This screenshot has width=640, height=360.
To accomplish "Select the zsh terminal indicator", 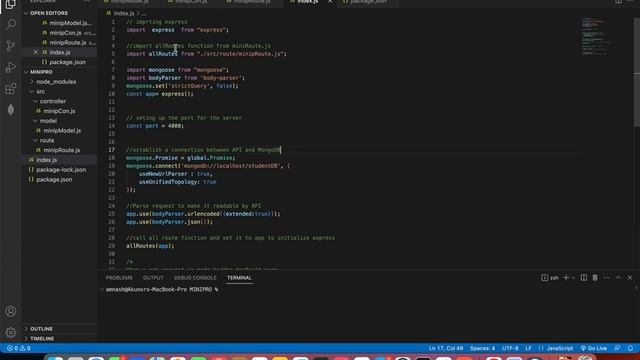I will pyautogui.click(x=550, y=278).
